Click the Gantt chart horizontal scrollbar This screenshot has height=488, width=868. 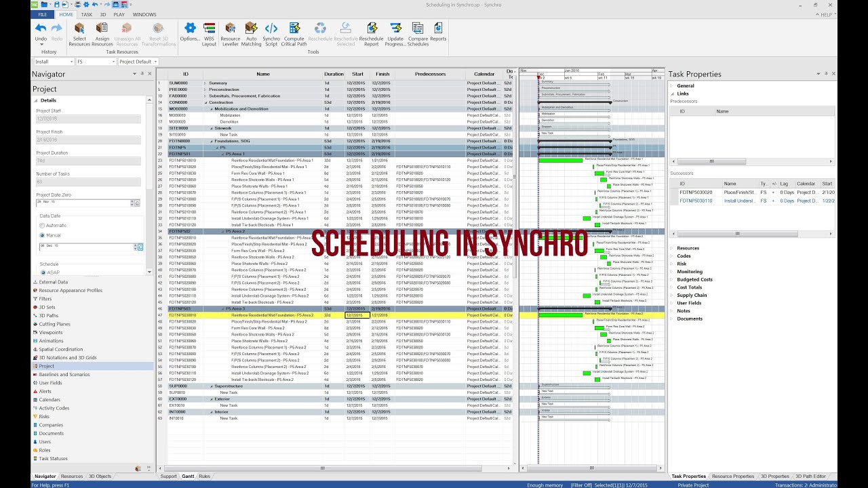(591, 468)
